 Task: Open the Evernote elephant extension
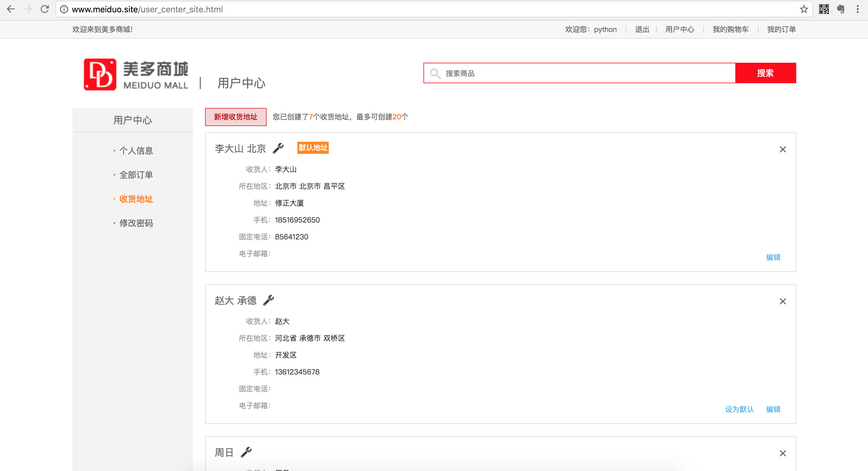841,9
